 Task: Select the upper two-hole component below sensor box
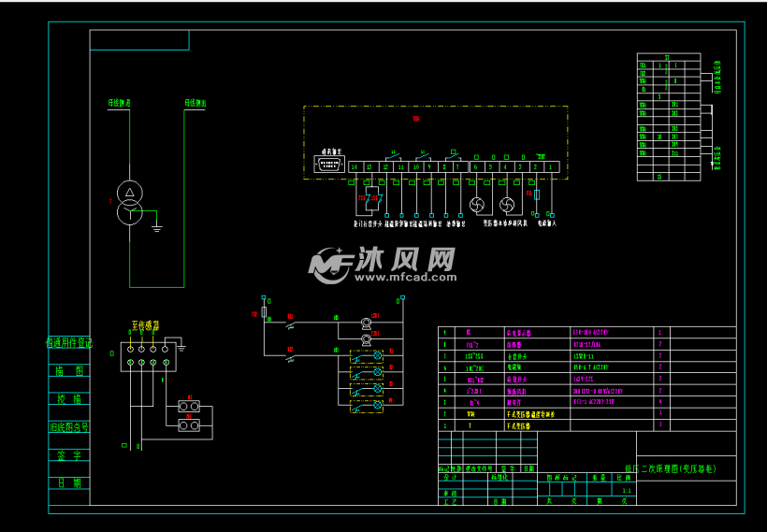pos(189,407)
